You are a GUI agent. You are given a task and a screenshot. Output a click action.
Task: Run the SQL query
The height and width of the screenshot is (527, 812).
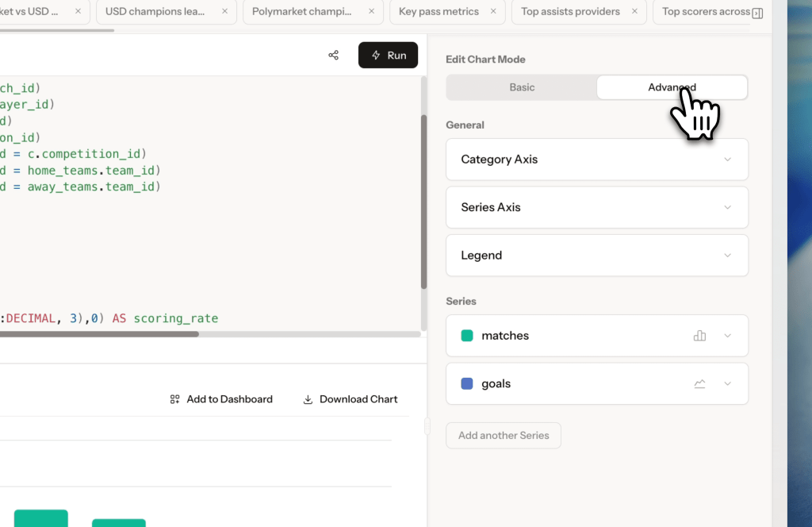388,55
